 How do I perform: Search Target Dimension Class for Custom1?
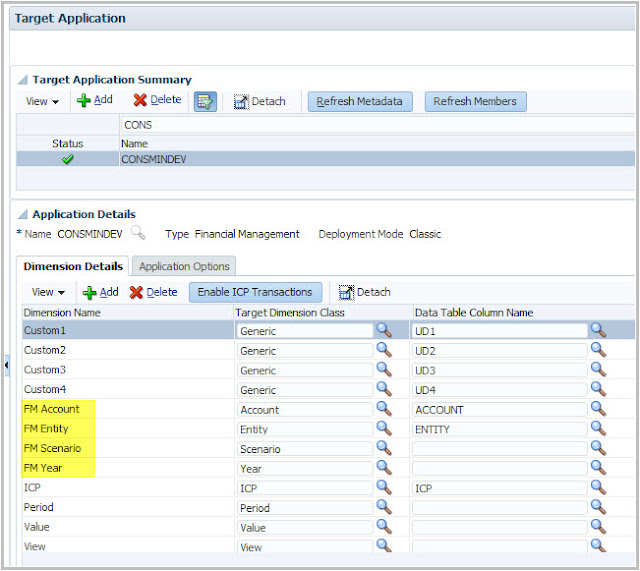[x=384, y=330]
